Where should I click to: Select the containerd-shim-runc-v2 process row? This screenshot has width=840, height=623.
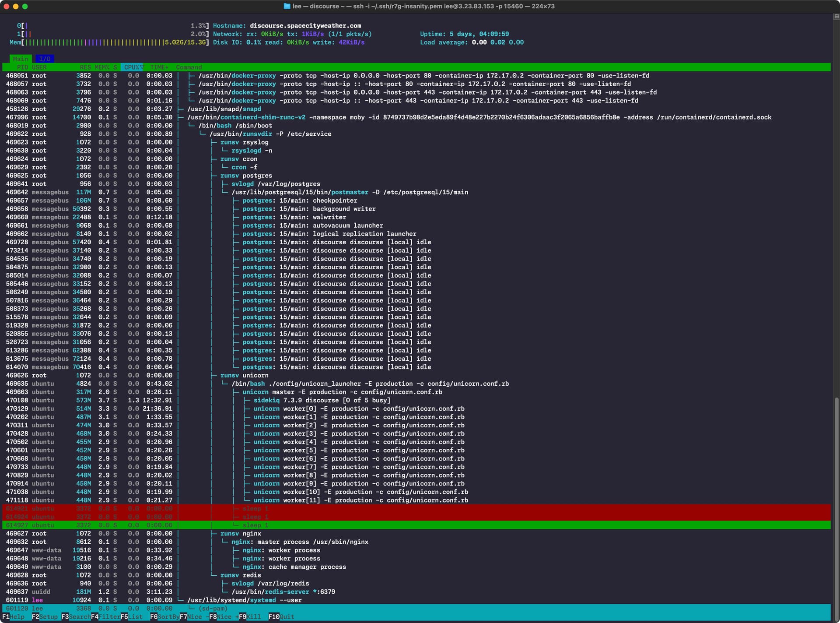(x=416, y=117)
